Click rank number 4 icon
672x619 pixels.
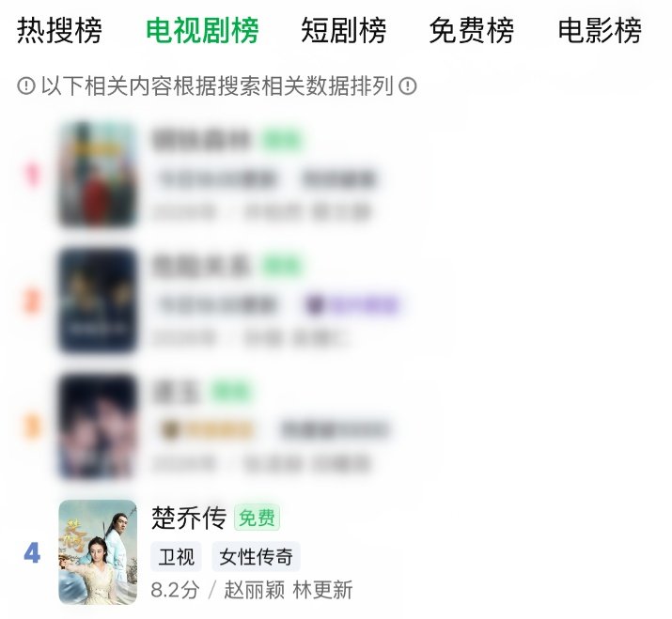click(x=32, y=553)
